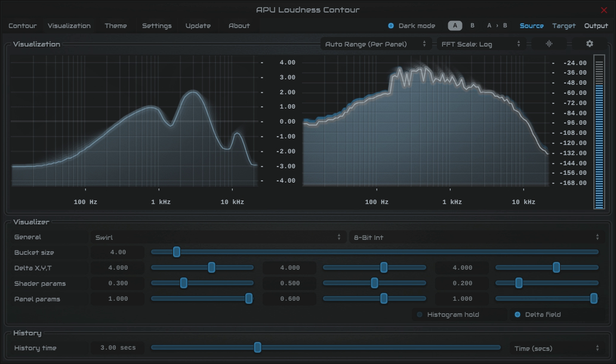Open the Settings menu
This screenshot has width=616, height=364.
(157, 26)
